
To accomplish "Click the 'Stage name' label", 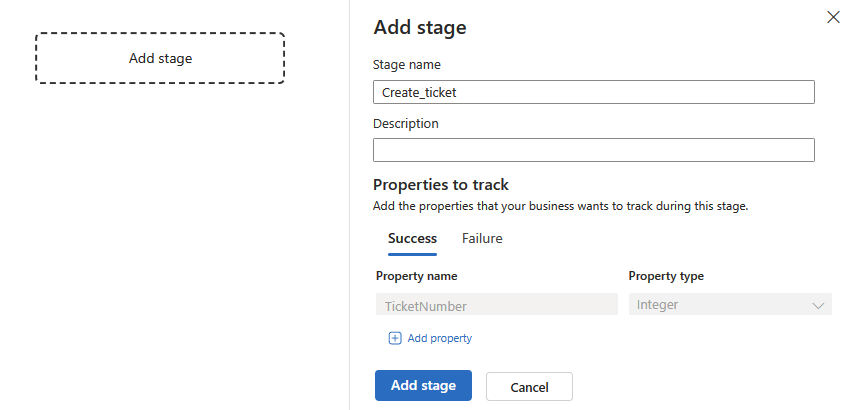I will point(407,65).
